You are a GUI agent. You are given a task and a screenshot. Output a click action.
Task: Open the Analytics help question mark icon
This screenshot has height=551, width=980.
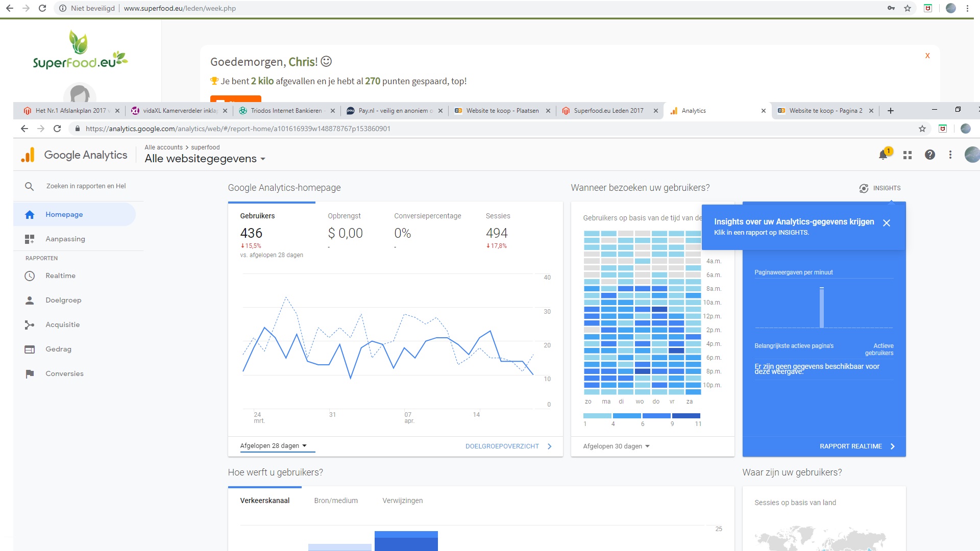[930, 155]
